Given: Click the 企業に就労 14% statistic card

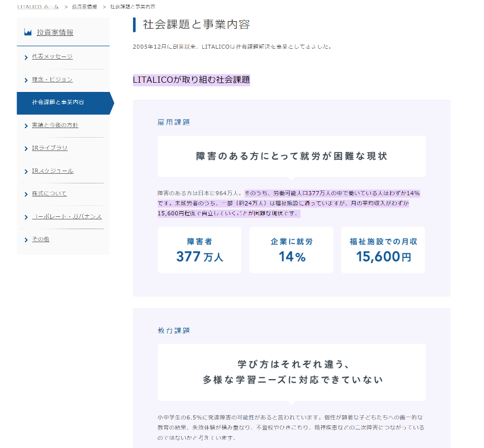Looking at the screenshot, I should (x=291, y=250).
